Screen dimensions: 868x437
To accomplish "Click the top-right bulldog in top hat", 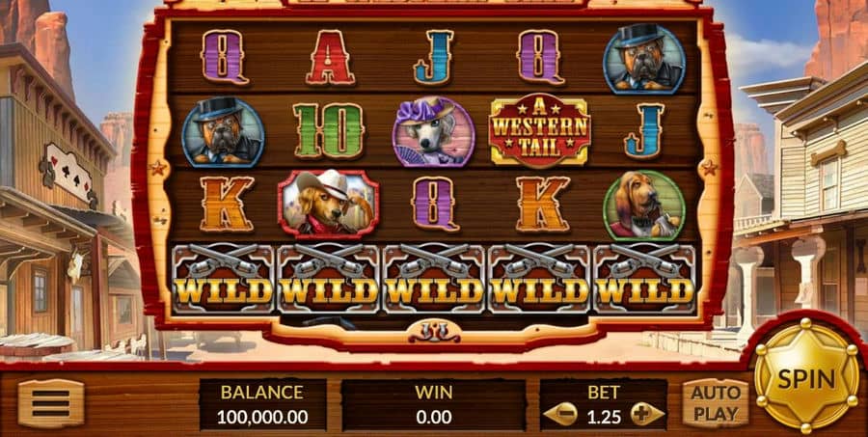I will [644, 59].
